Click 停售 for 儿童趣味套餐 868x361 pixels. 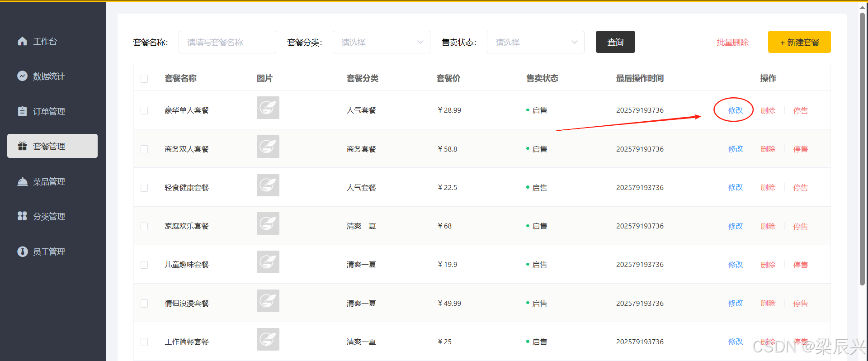pyautogui.click(x=801, y=265)
